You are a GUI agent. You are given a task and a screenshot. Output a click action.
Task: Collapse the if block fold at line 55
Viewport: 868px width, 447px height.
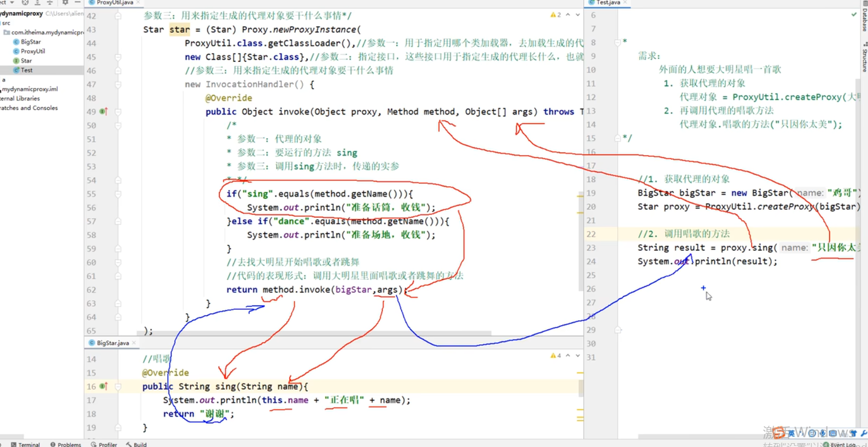pyautogui.click(x=118, y=194)
